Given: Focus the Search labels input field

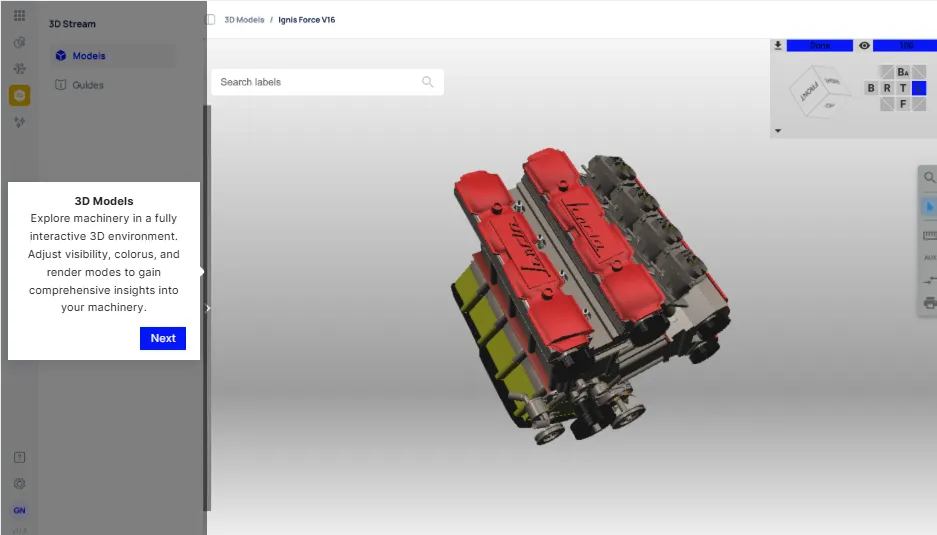Looking at the screenshot, I should tap(327, 82).
